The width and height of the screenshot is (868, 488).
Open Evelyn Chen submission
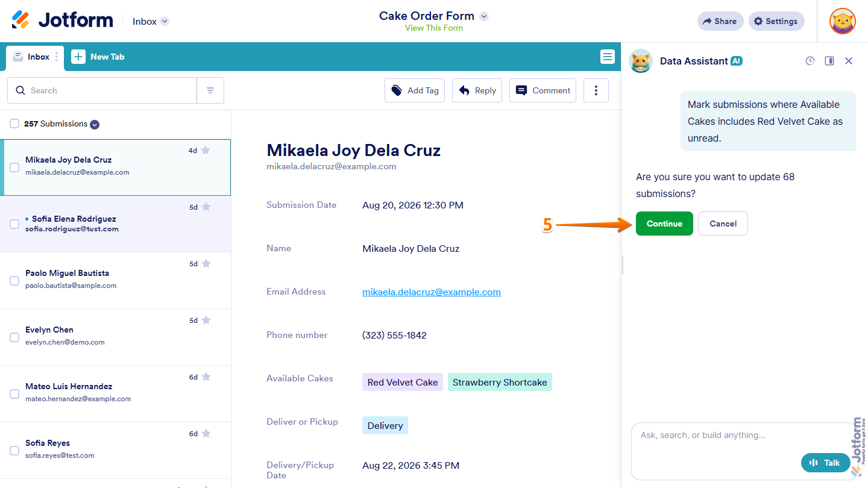point(115,337)
